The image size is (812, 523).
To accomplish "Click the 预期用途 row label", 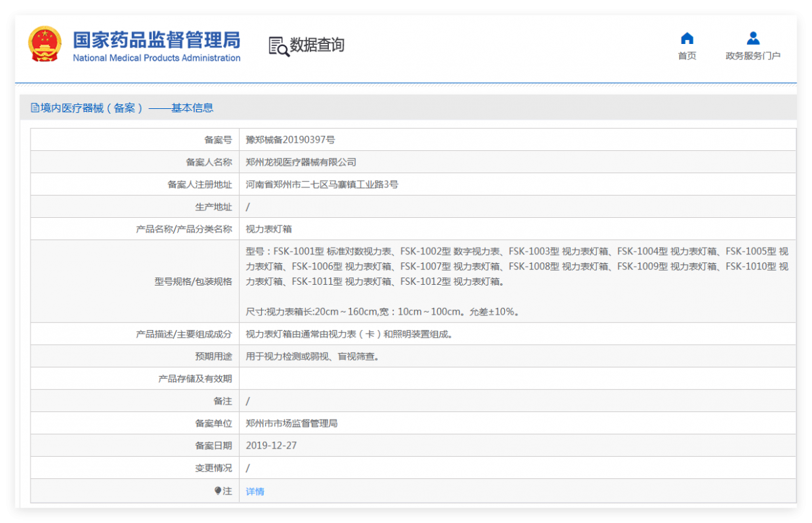I will (x=213, y=357).
